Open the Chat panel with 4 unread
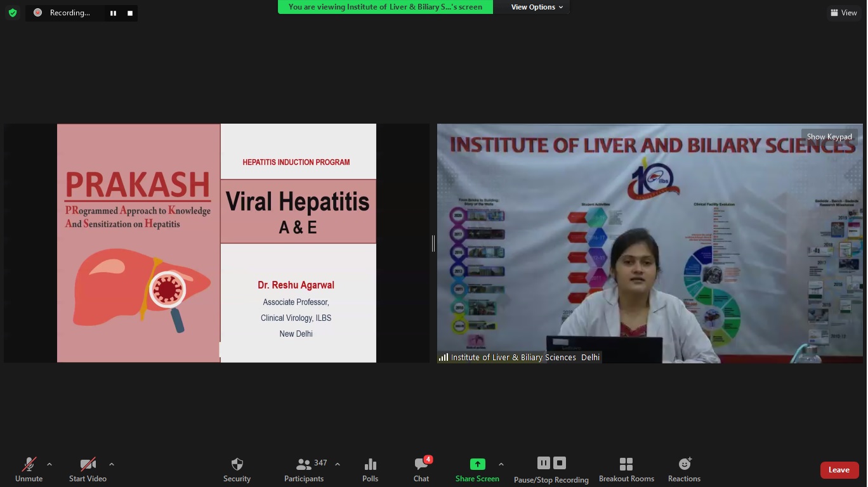Screen dimensions: 868x487 [x=421, y=470]
